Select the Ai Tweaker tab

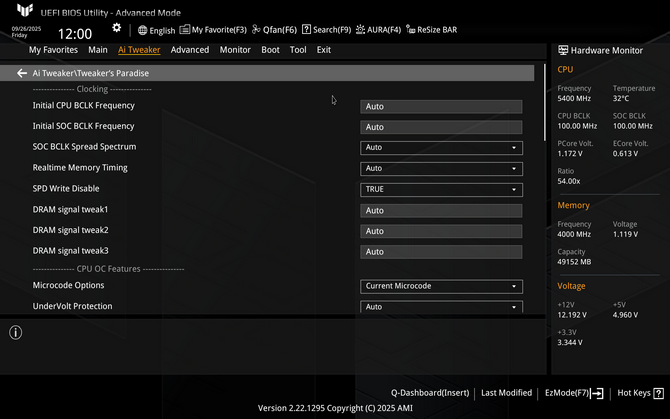click(139, 50)
